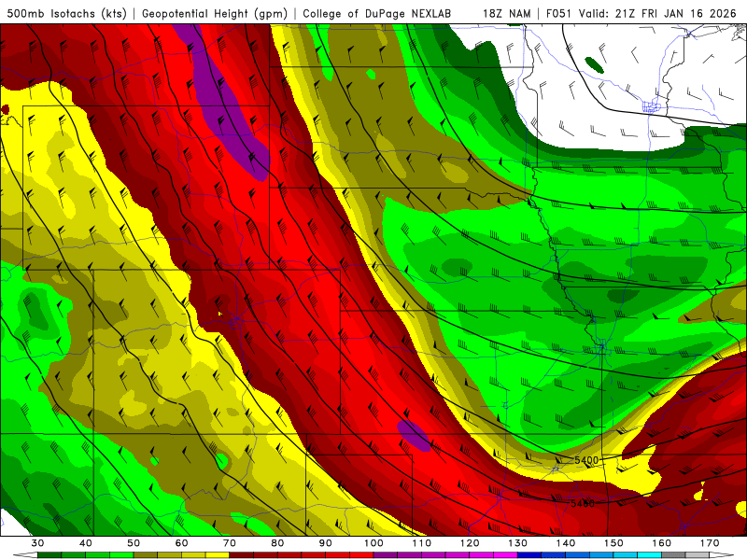
Task: Click the 170 knot legend label
Action: click(710, 543)
